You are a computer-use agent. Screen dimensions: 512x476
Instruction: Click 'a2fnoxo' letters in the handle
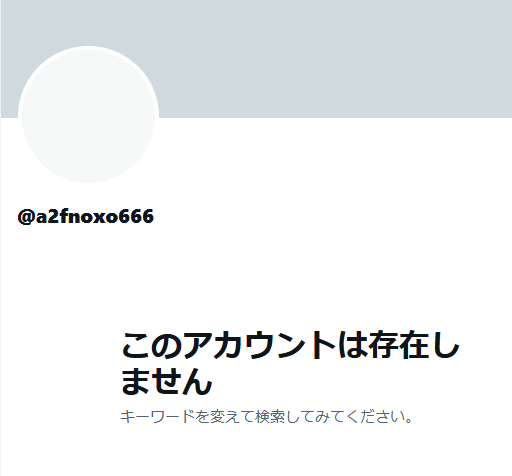[77, 216]
